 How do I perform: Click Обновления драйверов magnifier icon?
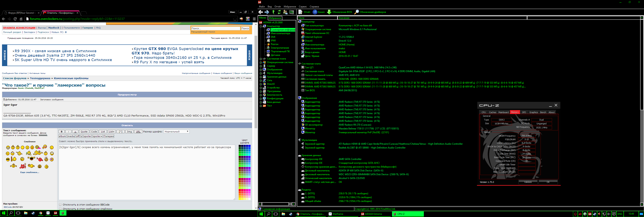(x=356, y=12)
